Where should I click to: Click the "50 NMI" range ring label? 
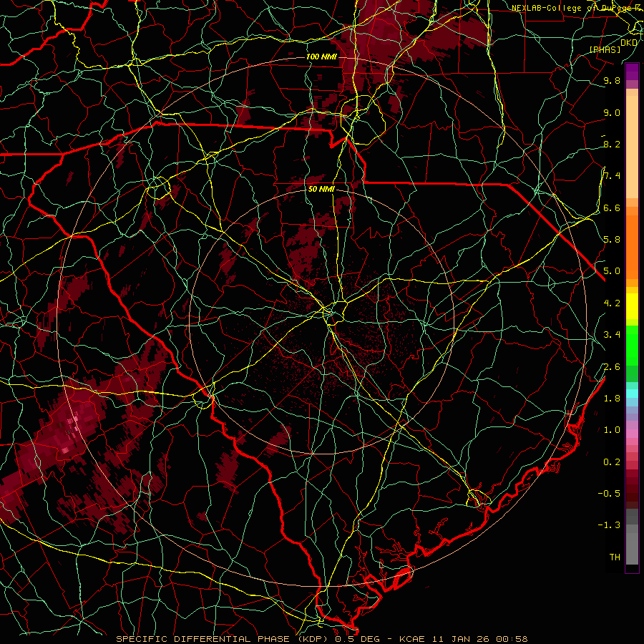click(x=321, y=189)
